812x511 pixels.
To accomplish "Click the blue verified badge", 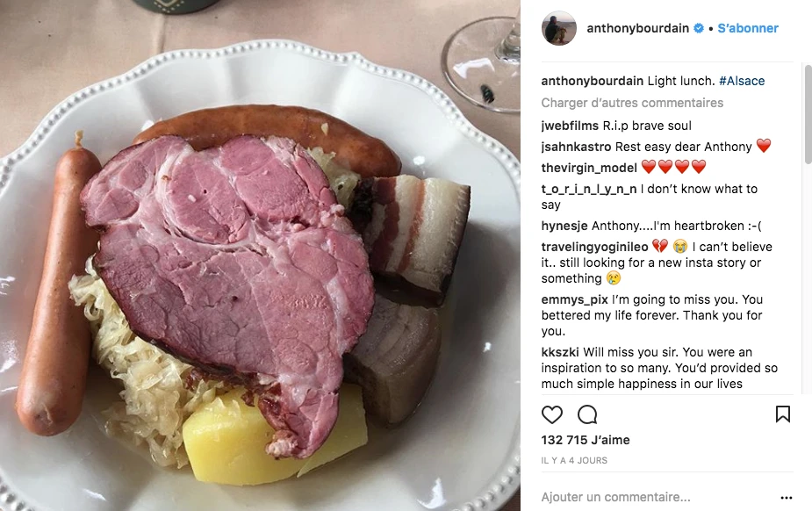I will click(699, 28).
